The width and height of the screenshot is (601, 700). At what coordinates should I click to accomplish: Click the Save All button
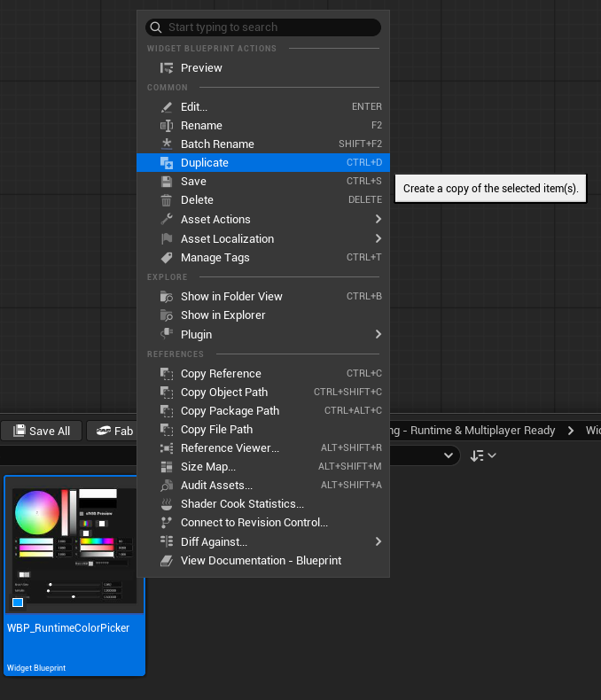click(42, 431)
